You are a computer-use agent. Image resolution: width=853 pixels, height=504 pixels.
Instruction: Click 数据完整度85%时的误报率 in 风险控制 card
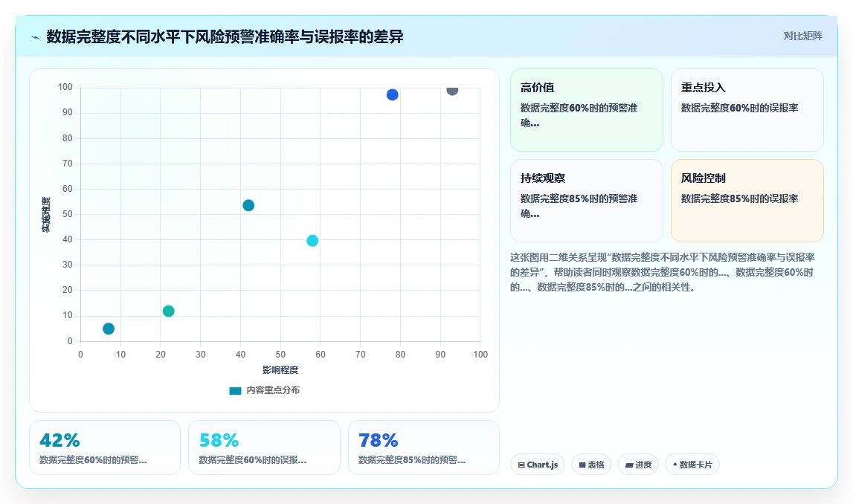click(739, 198)
